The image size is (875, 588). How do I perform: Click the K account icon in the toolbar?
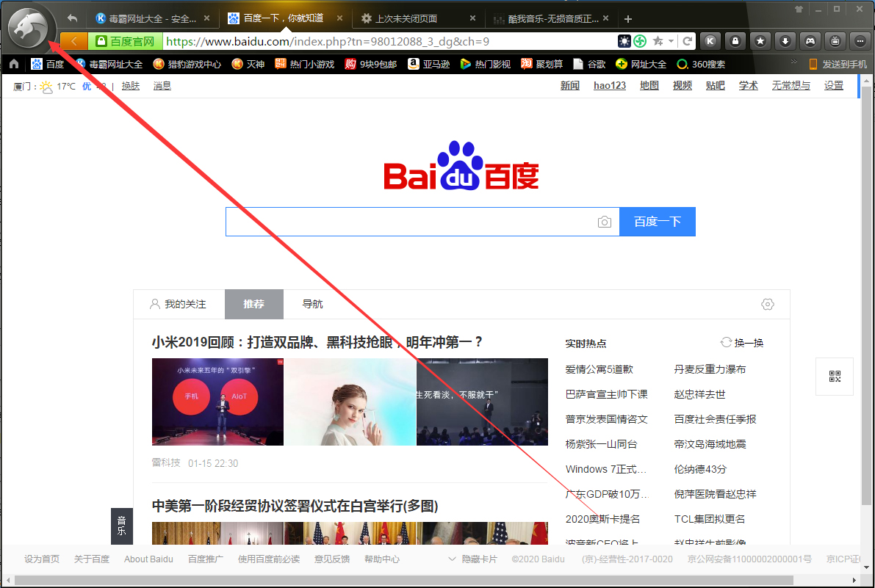(x=710, y=41)
